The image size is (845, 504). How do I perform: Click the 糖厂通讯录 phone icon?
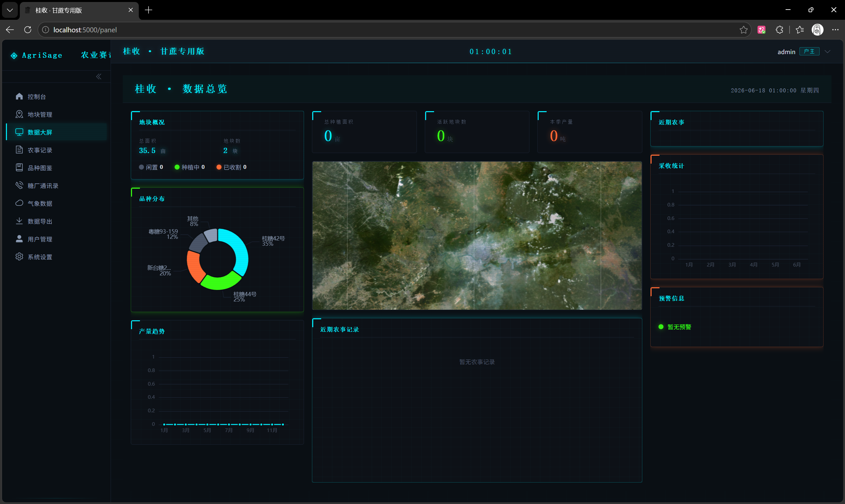tap(19, 185)
